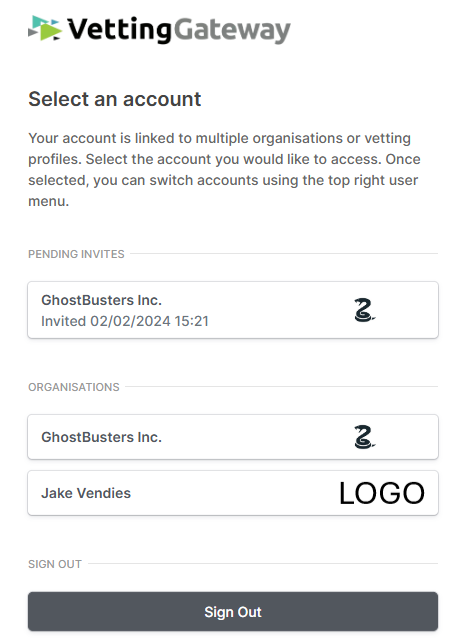465x642 pixels.
Task: Click the VettingGateway wordmark text
Action: [179, 29]
